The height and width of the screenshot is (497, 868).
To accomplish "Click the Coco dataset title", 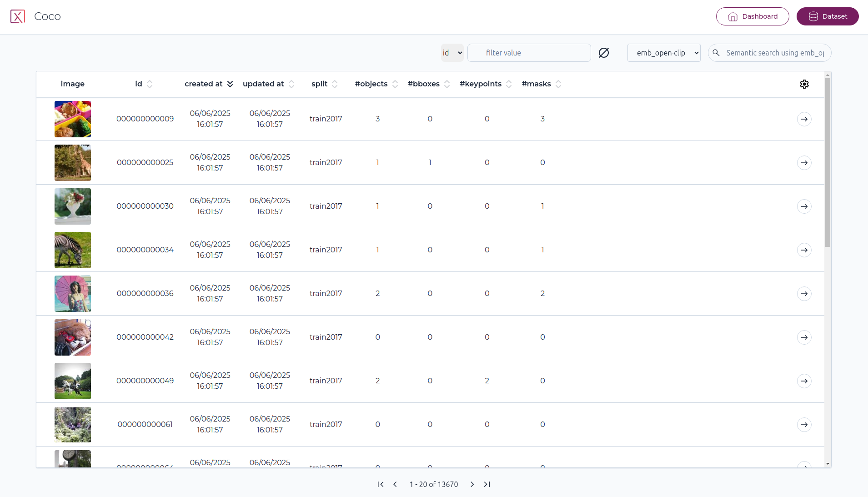I will tap(47, 16).
